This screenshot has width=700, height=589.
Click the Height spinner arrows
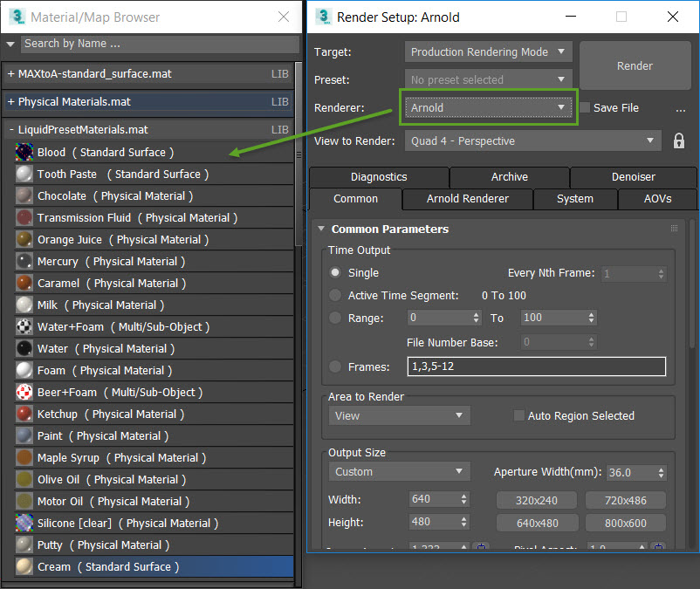[464, 522]
